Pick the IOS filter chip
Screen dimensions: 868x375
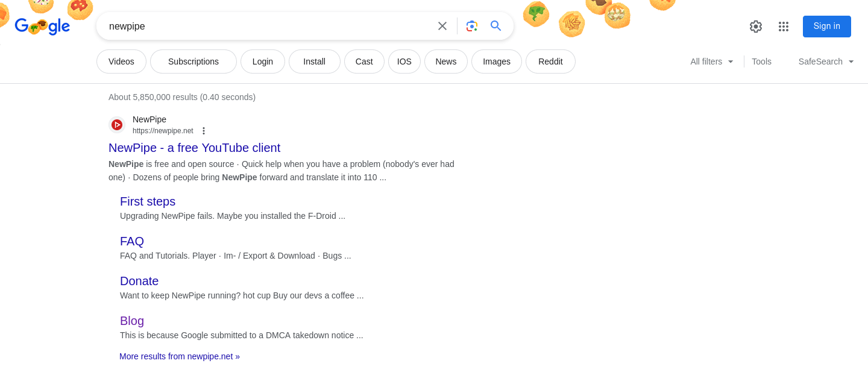point(404,61)
